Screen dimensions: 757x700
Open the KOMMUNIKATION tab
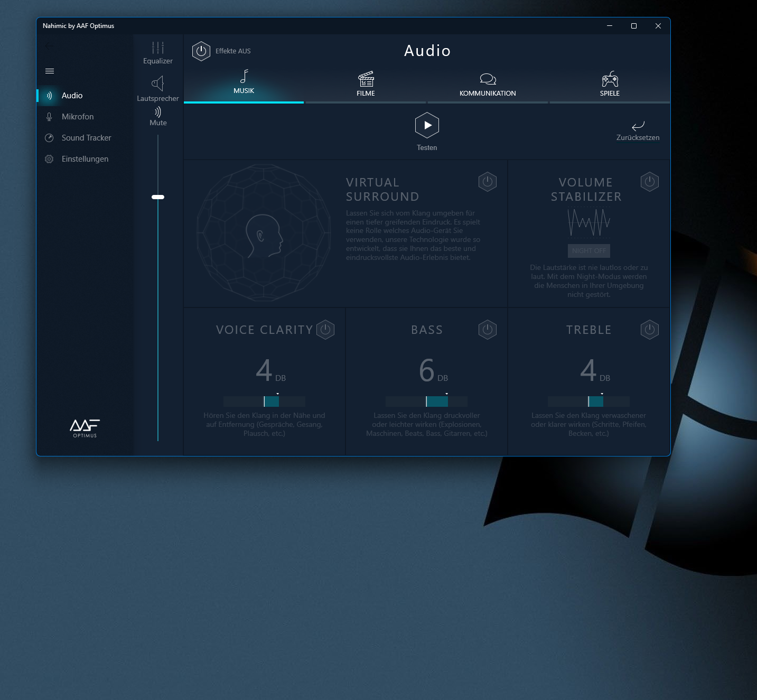pyautogui.click(x=488, y=83)
